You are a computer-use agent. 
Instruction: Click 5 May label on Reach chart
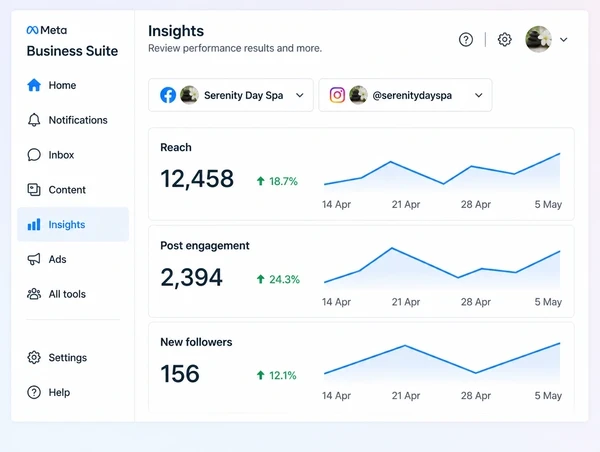548,204
